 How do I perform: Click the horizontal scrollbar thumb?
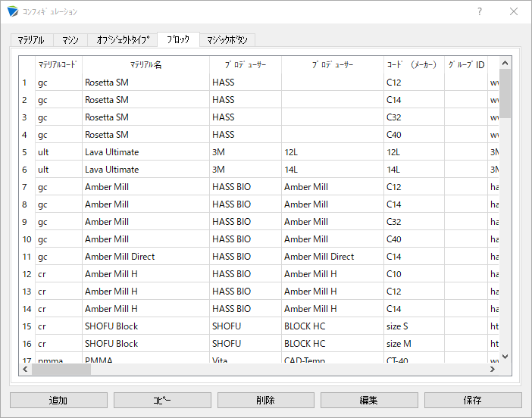coord(61,370)
